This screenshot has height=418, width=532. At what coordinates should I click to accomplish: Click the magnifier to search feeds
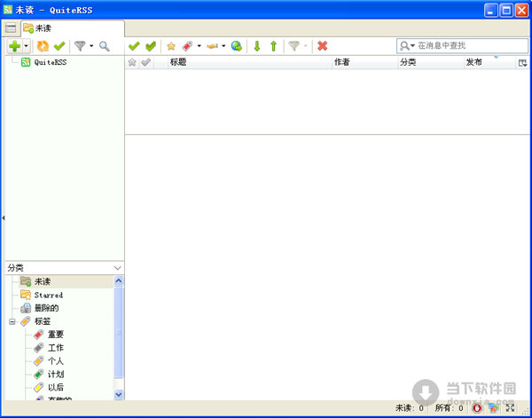point(104,46)
